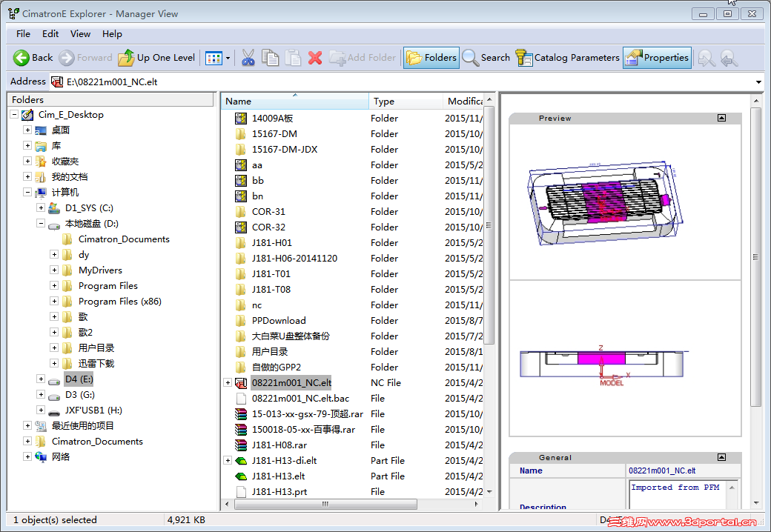The width and height of the screenshot is (771, 532).
Task: Collapse the General properties panel
Action: pos(721,457)
